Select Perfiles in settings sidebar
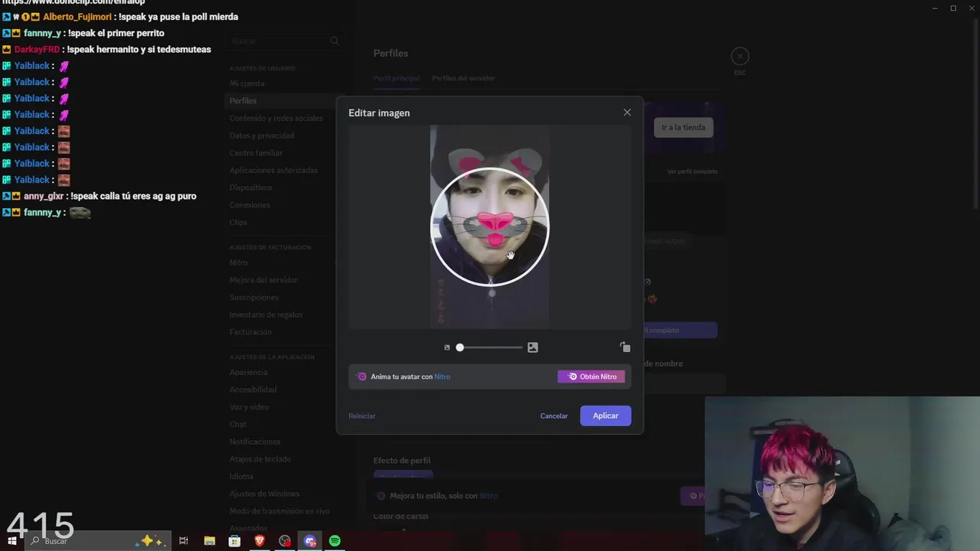This screenshot has width=980, height=551. click(x=243, y=101)
